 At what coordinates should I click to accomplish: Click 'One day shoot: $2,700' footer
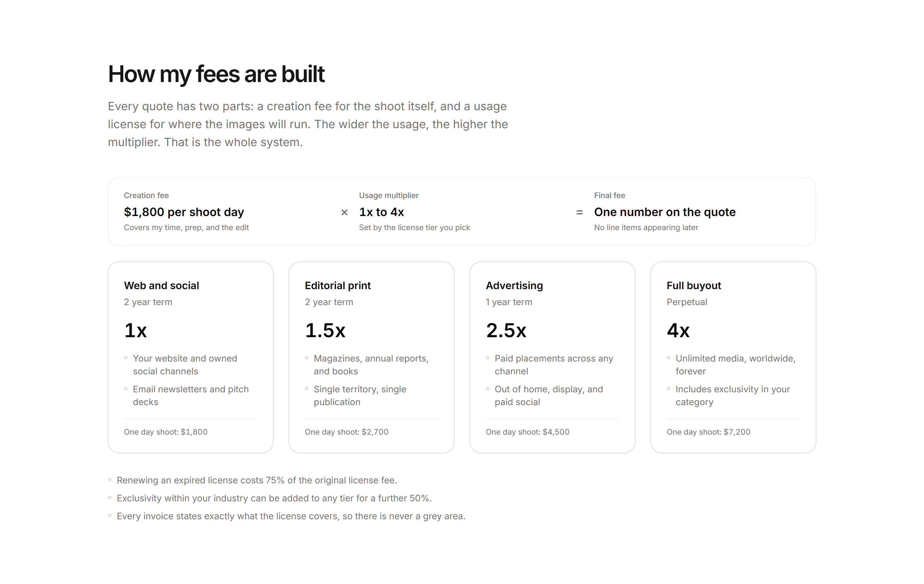[x=346, y=432]
